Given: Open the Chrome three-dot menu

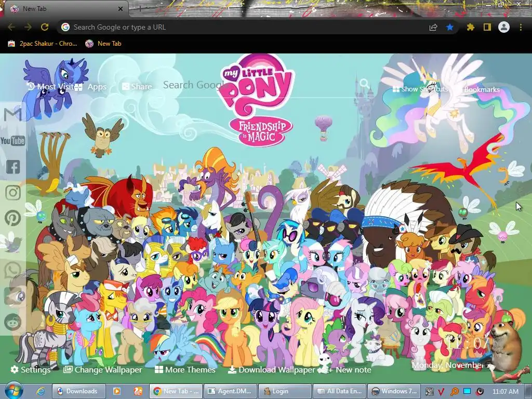Looking at the screenshot, I should [x=521, y=27].
